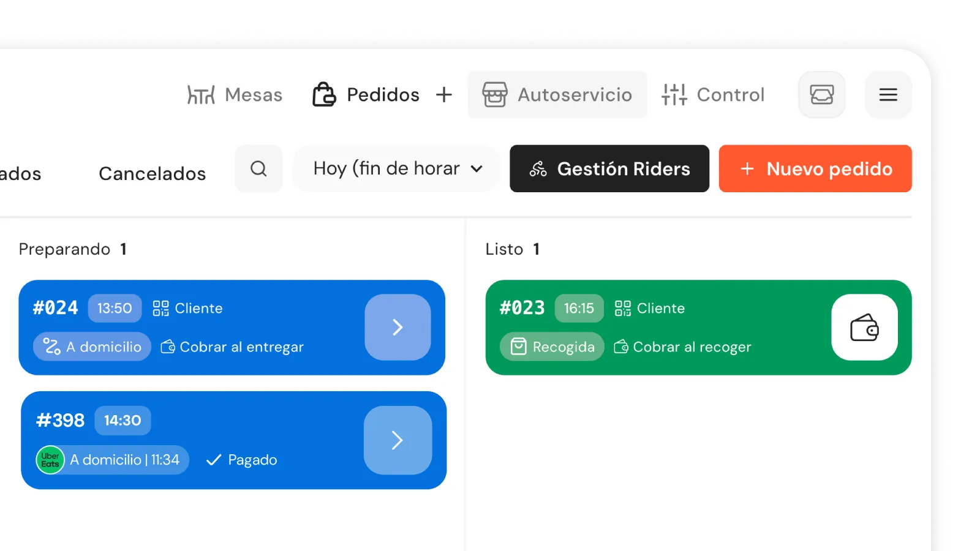Click the plus icon next to Pedidos
Viewport: 980px width, 551px height.
[444, 95]
